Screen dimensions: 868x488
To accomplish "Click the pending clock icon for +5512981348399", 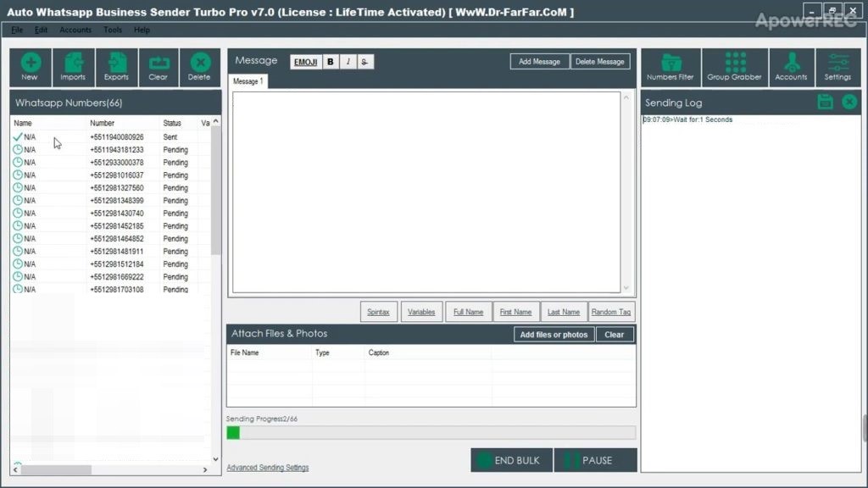I will click(x=18, y=200).
